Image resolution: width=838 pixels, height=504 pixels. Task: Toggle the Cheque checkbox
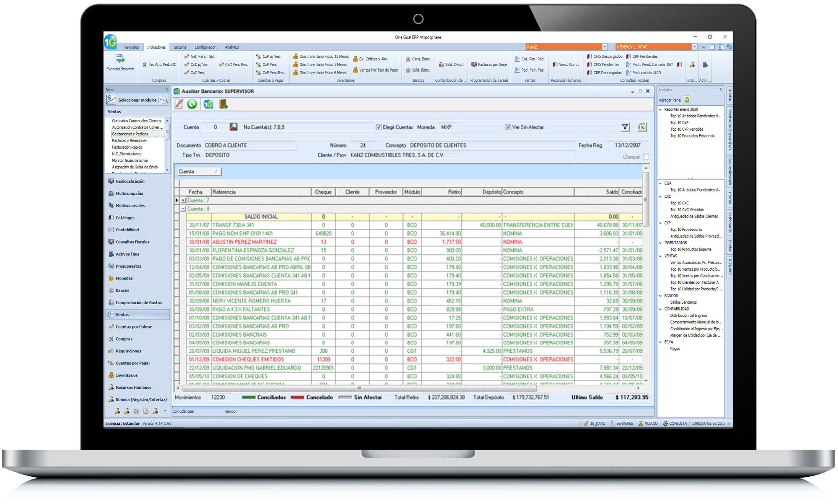point(646,157)
